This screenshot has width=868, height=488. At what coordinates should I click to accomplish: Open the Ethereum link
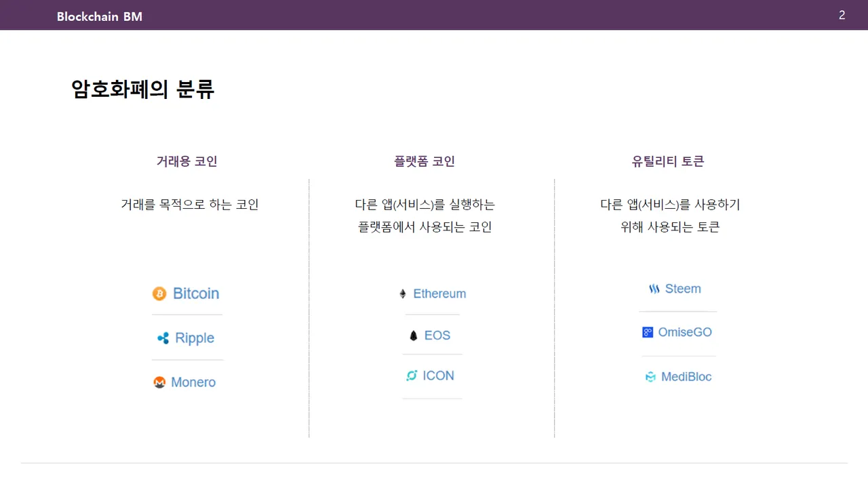click(x=439, y=293)
